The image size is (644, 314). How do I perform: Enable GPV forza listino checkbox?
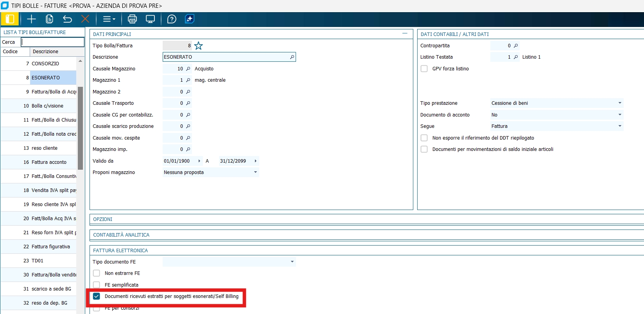[x=424, y=69]
